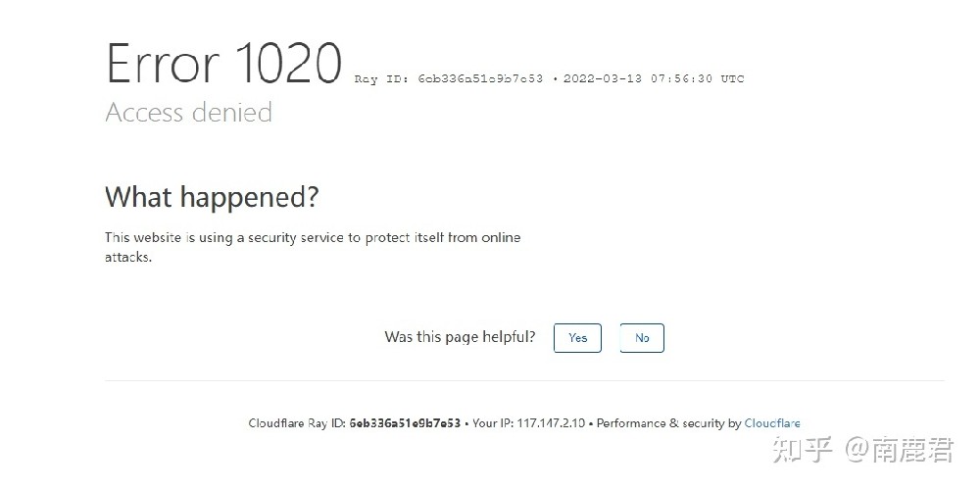Click the 2022-03-13 07:56:30 UTC timestamp

[654, 78]
